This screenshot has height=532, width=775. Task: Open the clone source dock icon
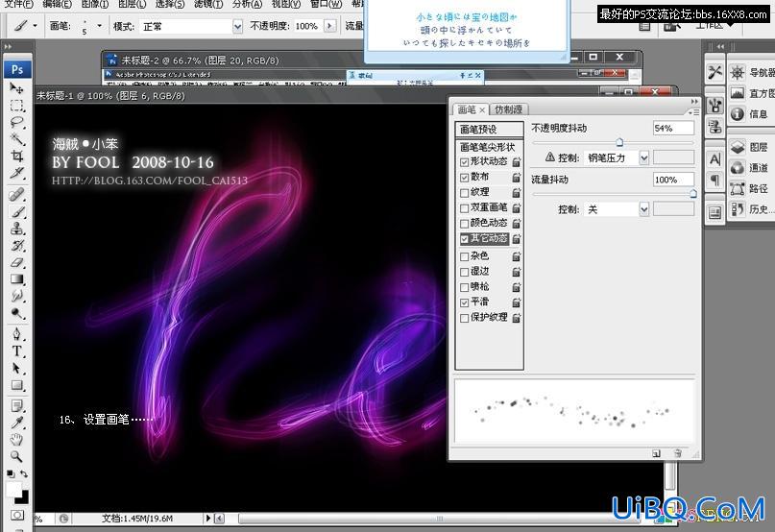(714, 127)
